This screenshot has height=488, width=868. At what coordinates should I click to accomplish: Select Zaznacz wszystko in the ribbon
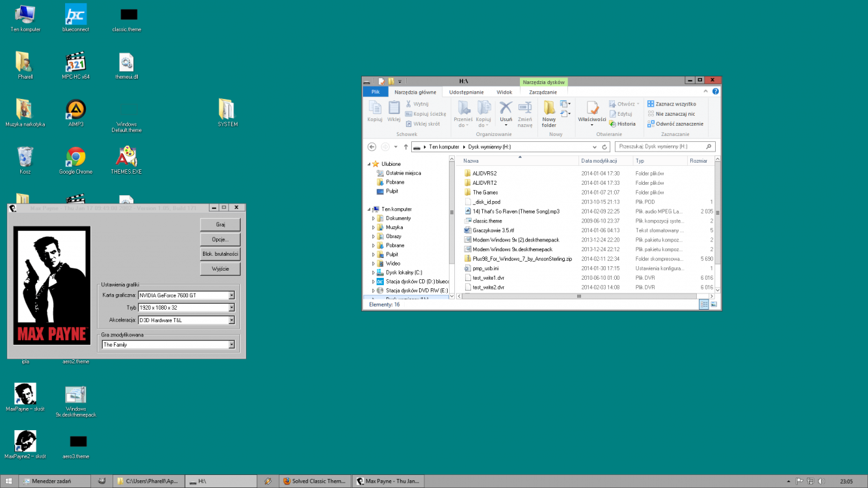pos(671,104)
